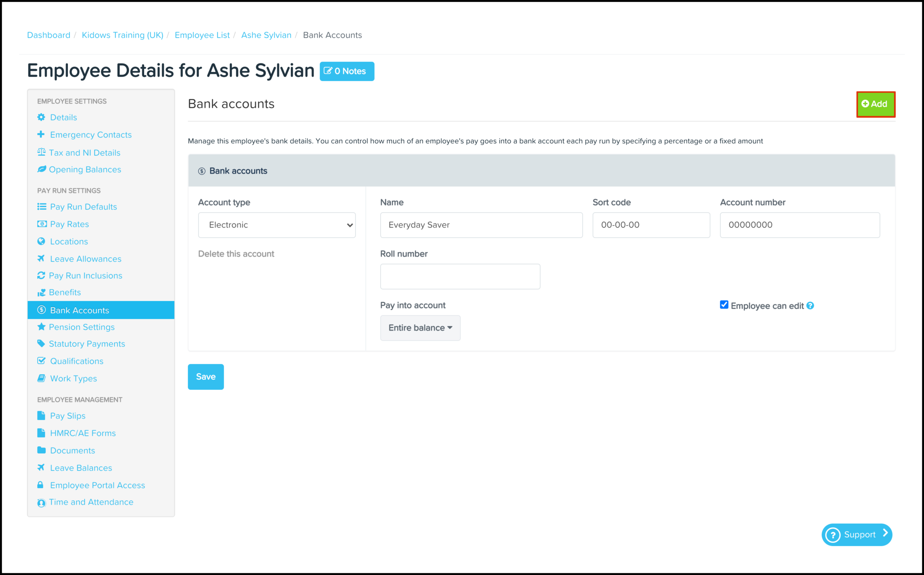
Task: Click the scales icon for Tax and NI Details
Action: (41, 152)
